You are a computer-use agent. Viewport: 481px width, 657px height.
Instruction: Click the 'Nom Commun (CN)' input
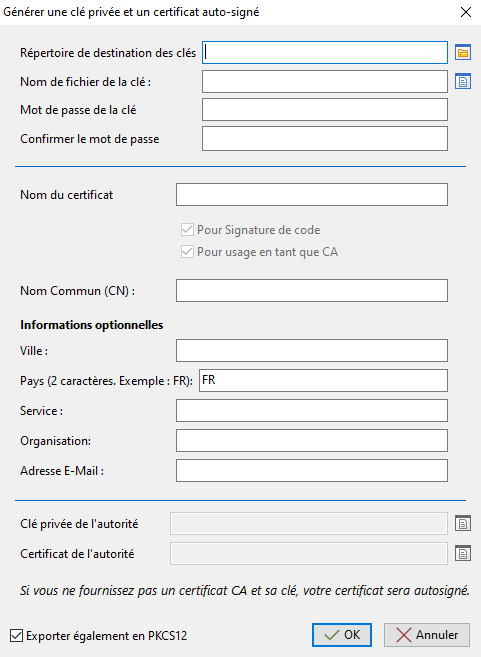[312, 290]
